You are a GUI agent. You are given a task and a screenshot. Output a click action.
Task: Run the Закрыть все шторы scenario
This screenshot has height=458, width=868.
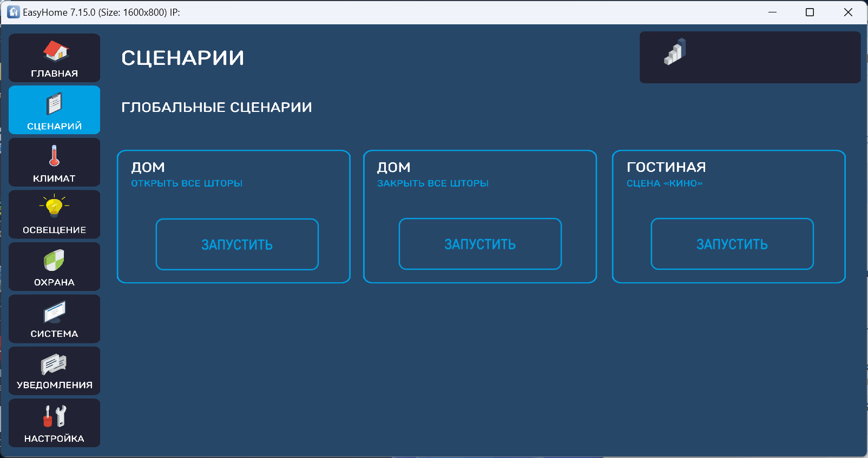480,244
